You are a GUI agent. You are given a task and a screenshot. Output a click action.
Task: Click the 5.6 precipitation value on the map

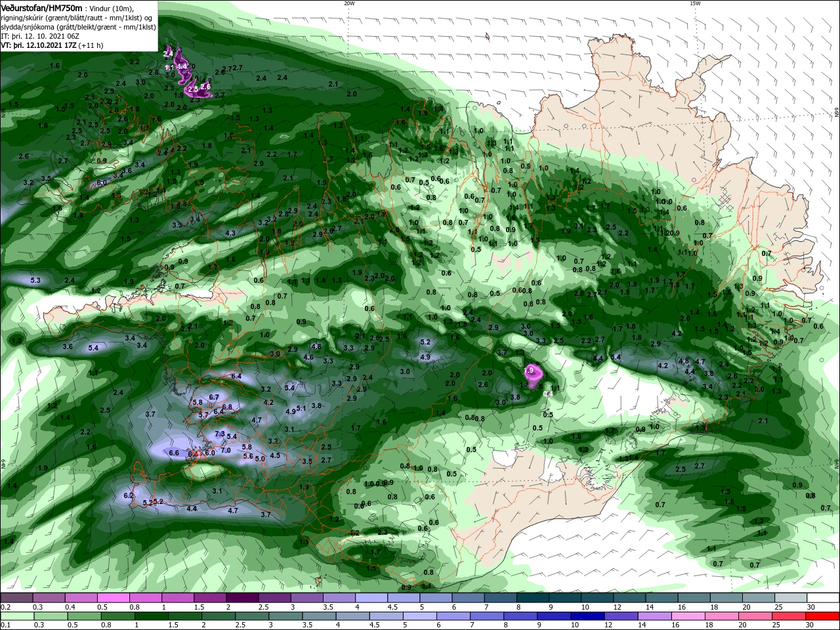247,456
